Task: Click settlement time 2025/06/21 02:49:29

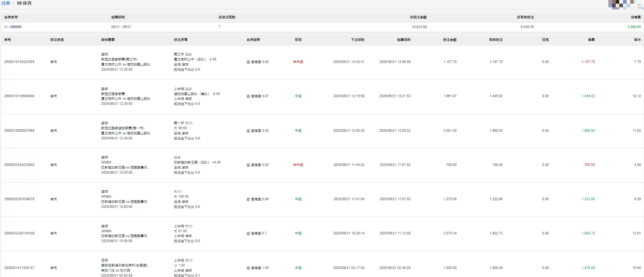Action: [395, 268]
